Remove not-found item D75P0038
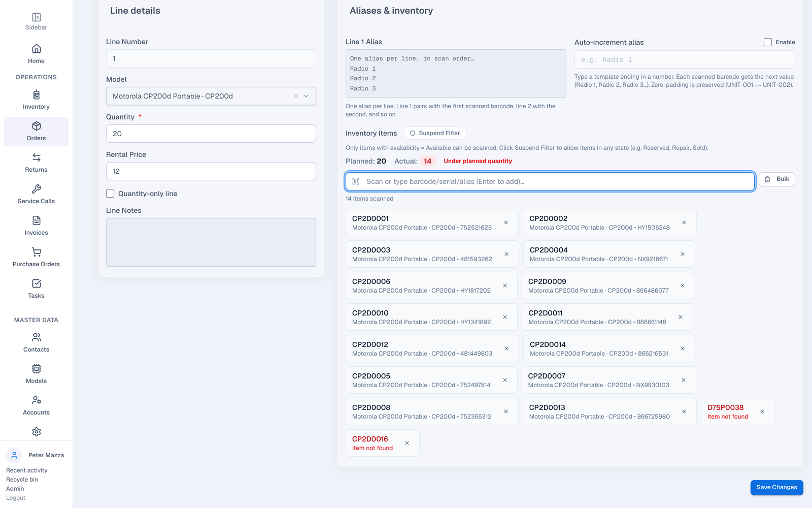Screen dimensions: 812x508 (762, 411)
